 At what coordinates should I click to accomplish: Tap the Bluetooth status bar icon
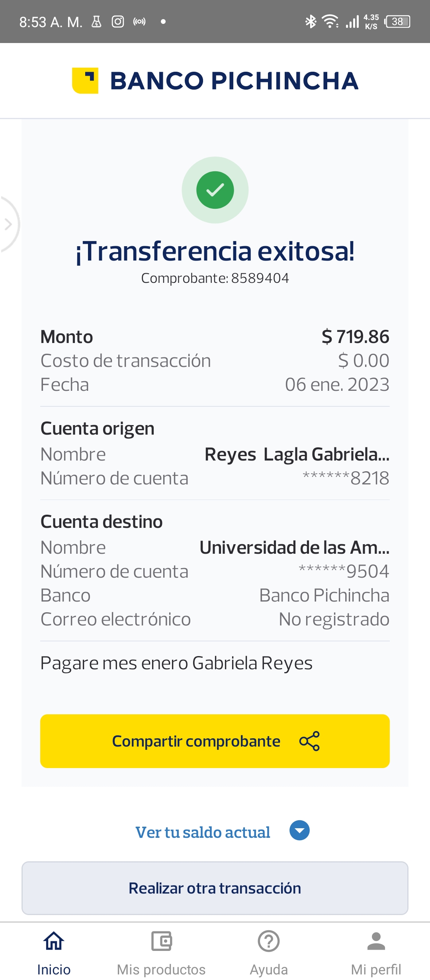click(310, 22)
